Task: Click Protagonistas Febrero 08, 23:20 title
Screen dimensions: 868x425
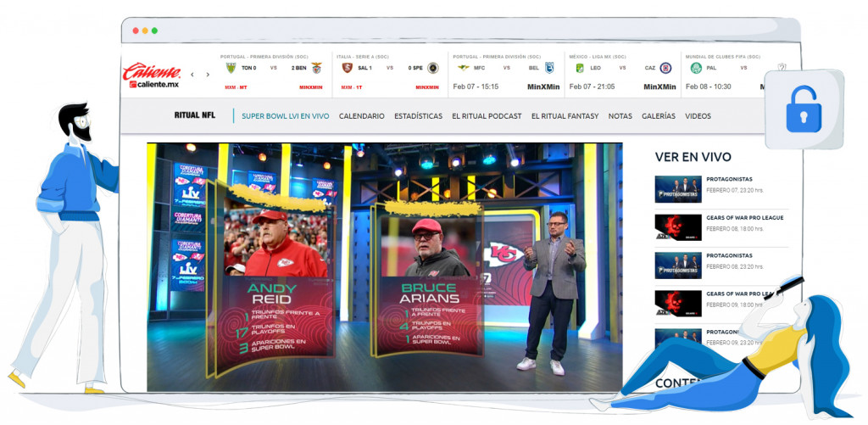Action: (729, 256)
